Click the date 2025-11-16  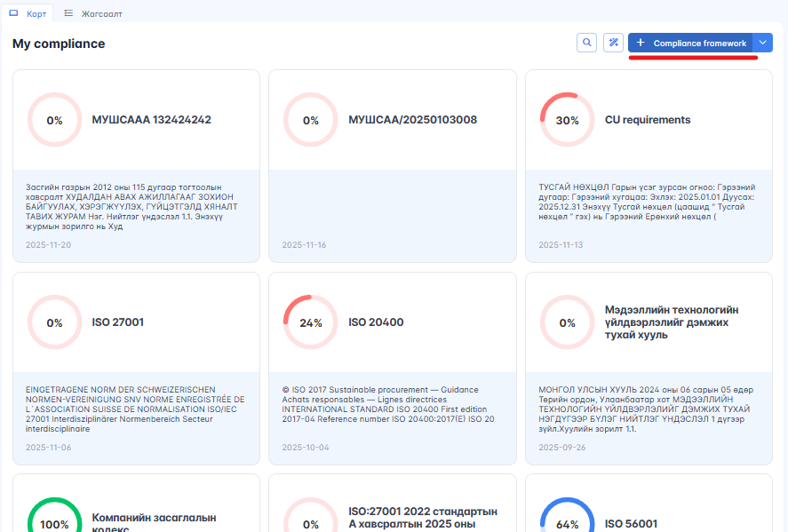point(304,244)
